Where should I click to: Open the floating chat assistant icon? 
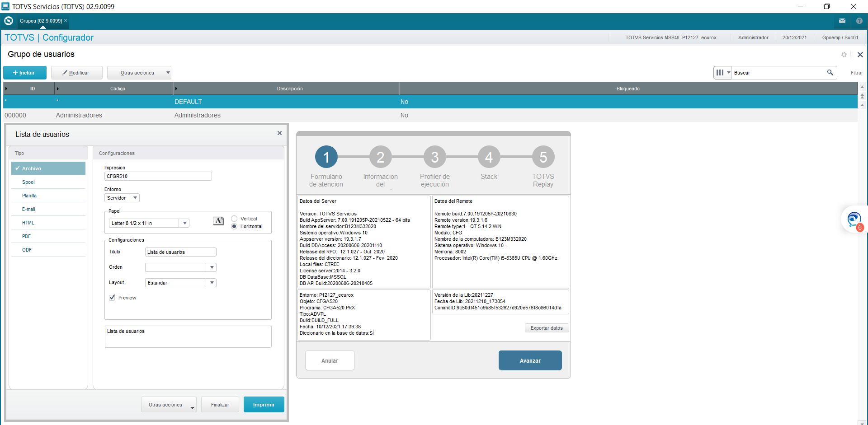[854, 220]
